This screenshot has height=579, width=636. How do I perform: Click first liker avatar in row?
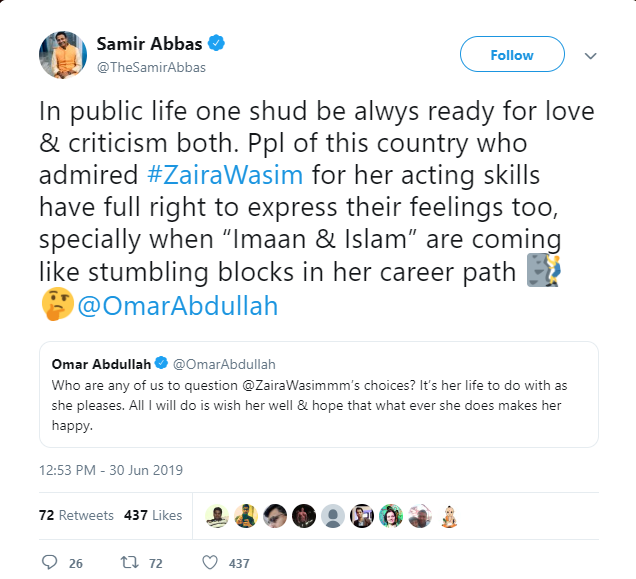pyautogui.click(x=217, y=515)
